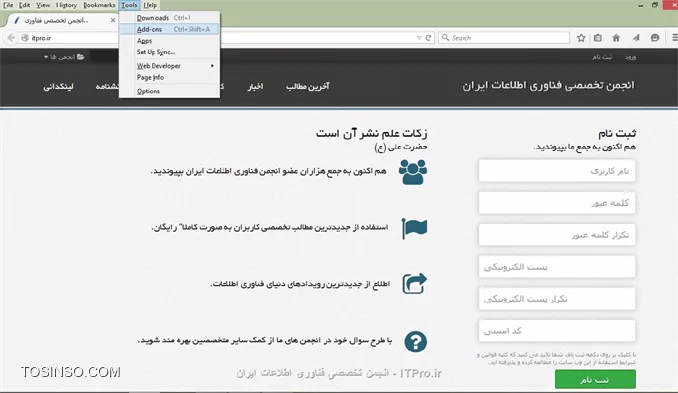Viewport: 678px width, 393px height.
Task: Open the Help menu
Action: [150, 5]
